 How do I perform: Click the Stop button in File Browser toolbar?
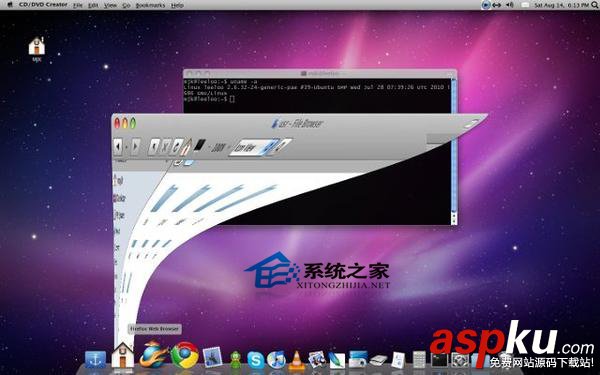(x=165, y=146)
